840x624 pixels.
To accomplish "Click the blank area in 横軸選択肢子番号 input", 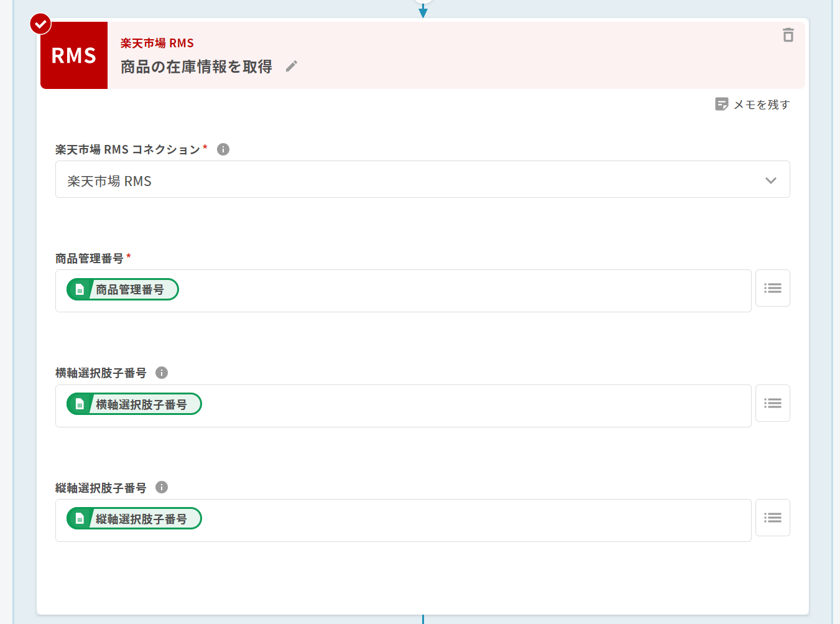I will pos(473,406).
